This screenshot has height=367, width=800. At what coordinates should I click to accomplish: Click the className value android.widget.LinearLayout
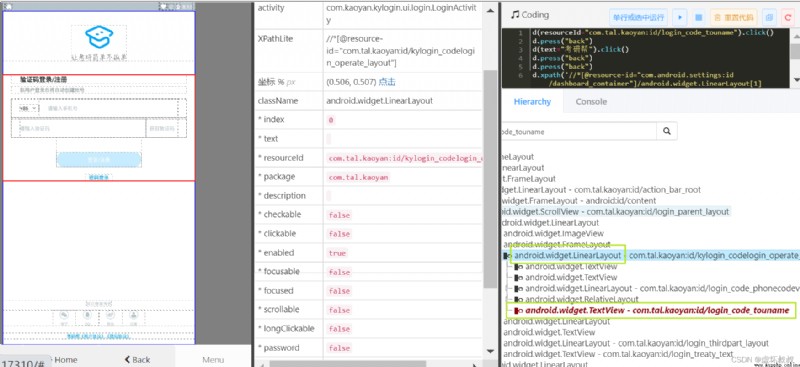pyautogui.click(x=380, y=101)
